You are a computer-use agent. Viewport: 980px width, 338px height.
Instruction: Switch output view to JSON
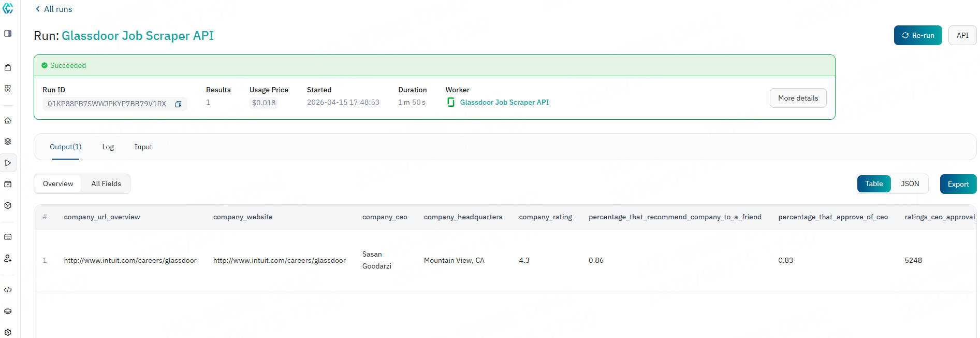910,184
